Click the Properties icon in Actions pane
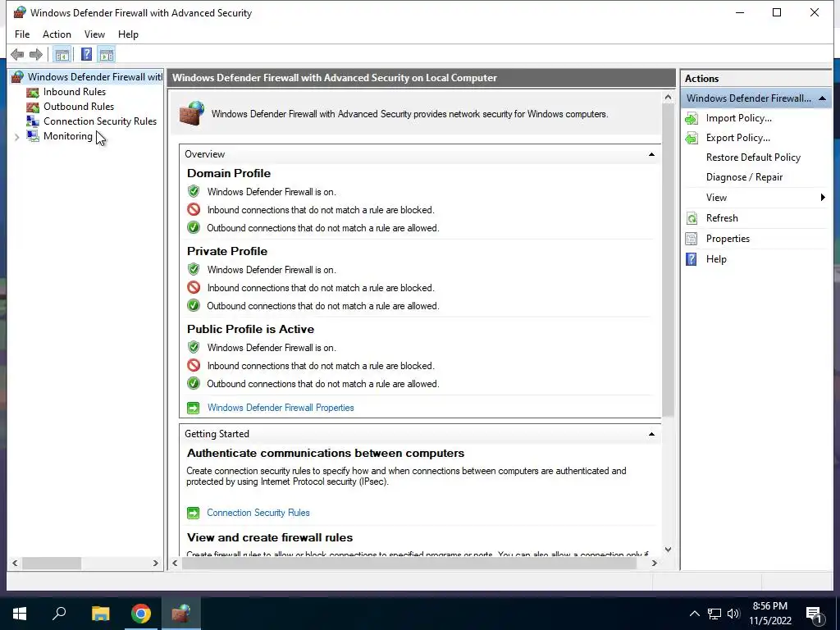Image resolution: width=840 pixels, height=630 pixels. 692,239
